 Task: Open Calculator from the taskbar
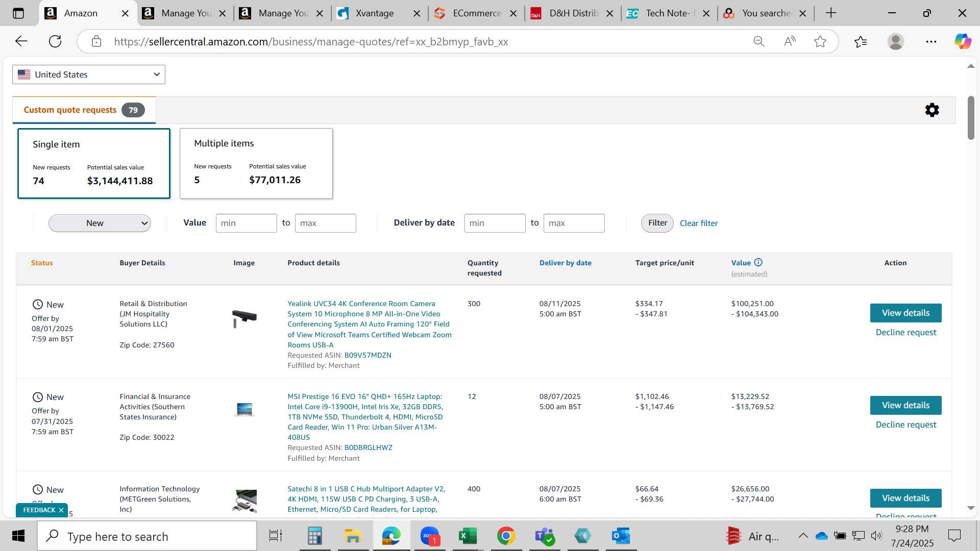coord(315,536)
